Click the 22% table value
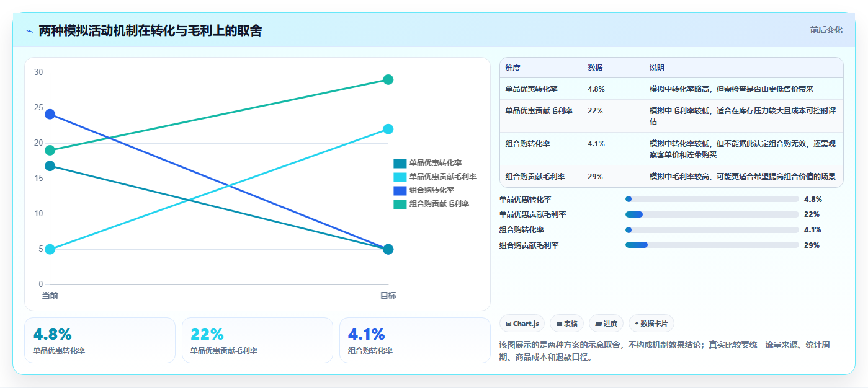Viewport: 868px width, 388px height. (x=595, y=111)
